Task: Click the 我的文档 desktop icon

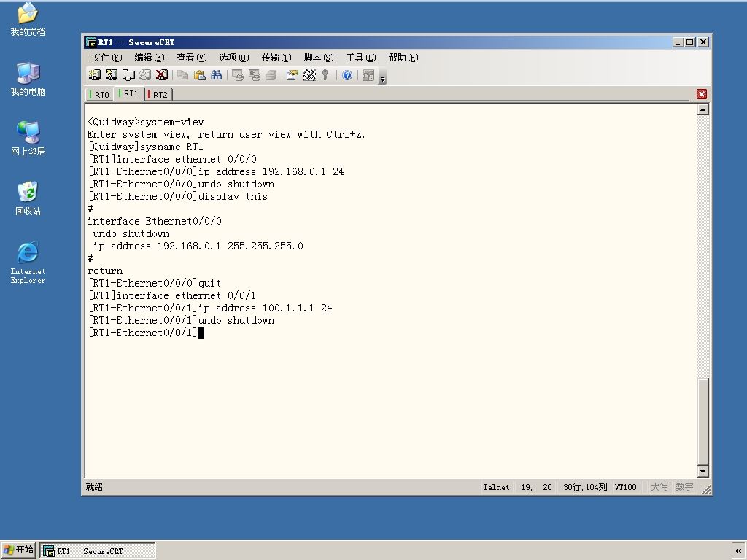Action: [x=28, y=19]
